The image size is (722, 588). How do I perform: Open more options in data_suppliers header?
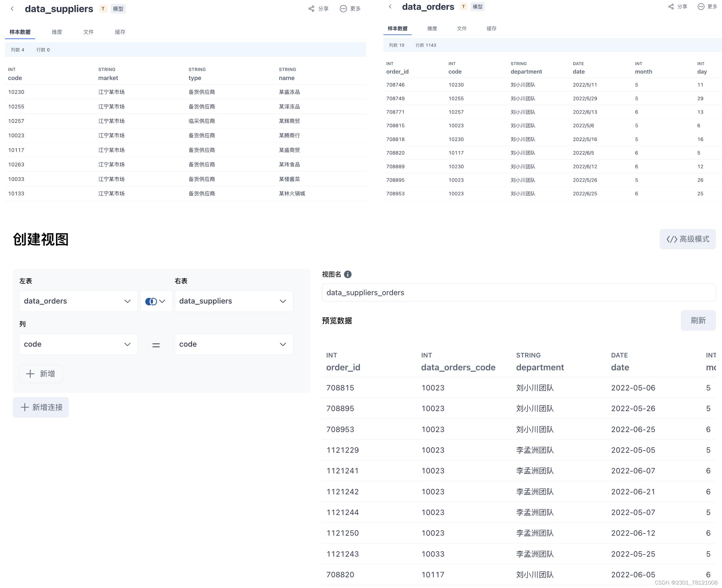pyautogui.click(x=350, y=9)
